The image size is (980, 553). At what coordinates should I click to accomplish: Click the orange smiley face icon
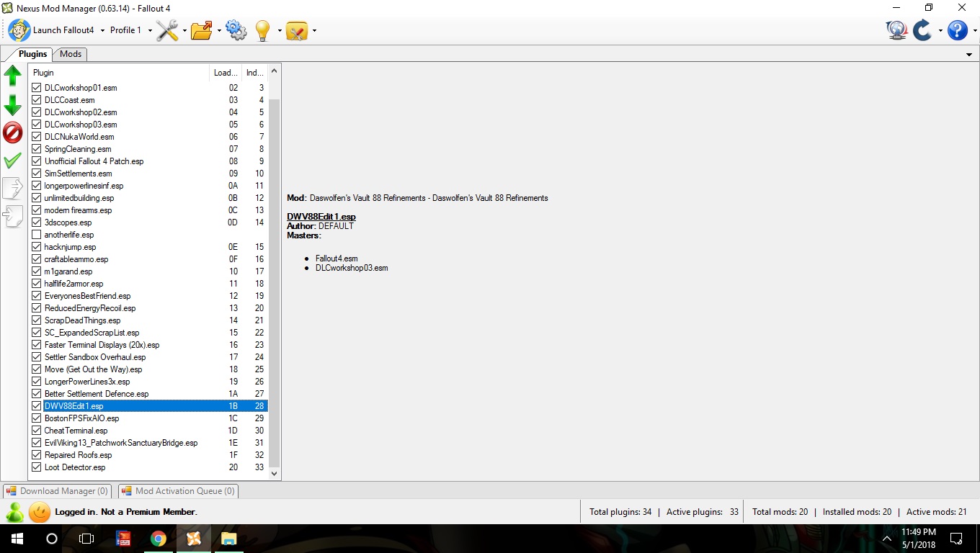[x=40, y=512]
